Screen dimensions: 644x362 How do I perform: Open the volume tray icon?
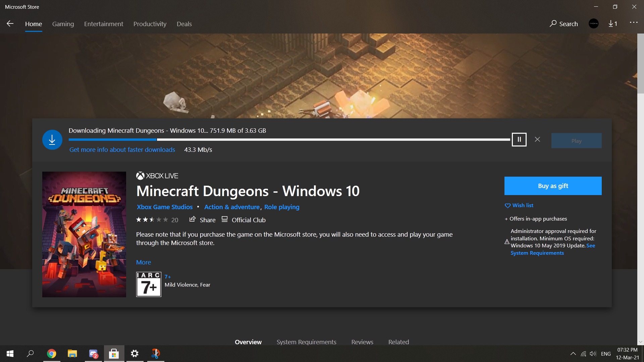(593, 354)
